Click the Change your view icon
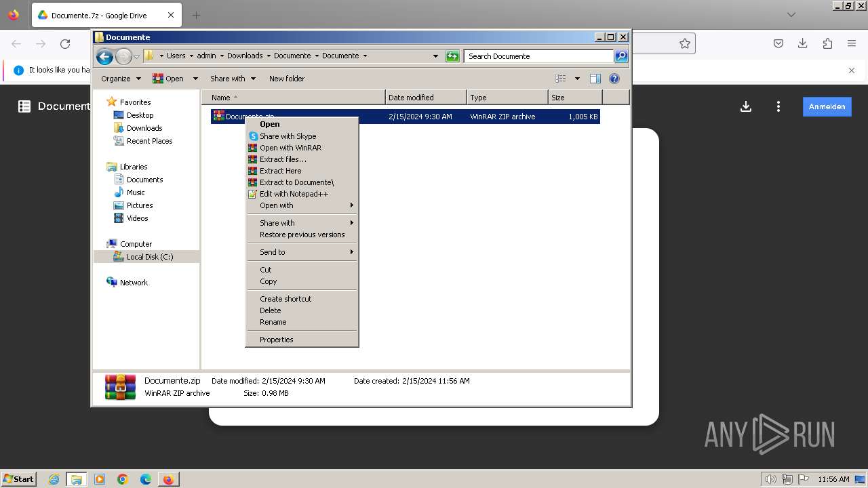The image size is (868, 488). click(561, 79)
